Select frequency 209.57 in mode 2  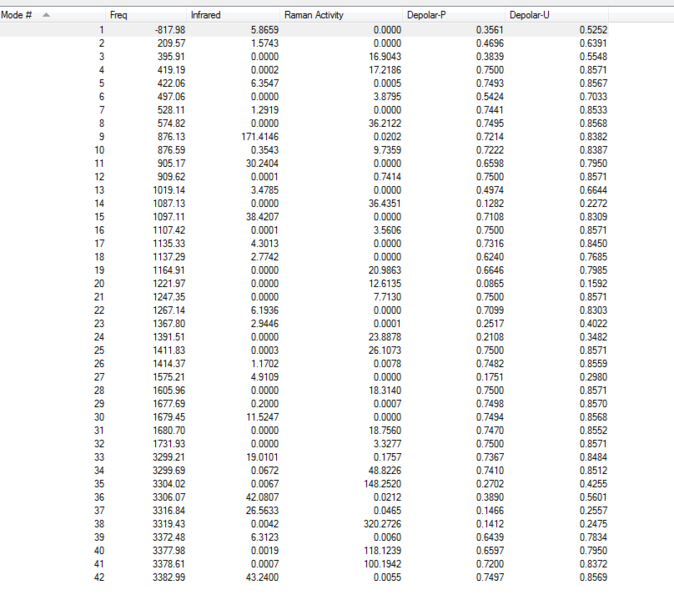click(171, 43)
